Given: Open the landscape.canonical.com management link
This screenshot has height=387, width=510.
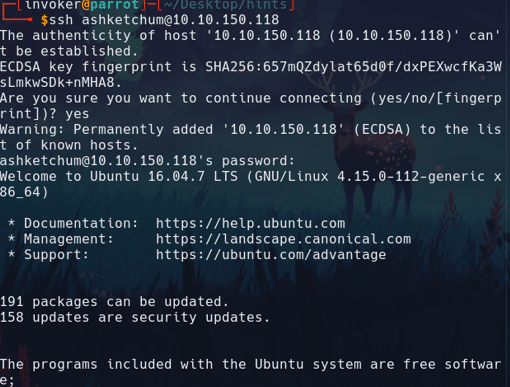Looking at the screenshot, I should click(x=283, y=239).
